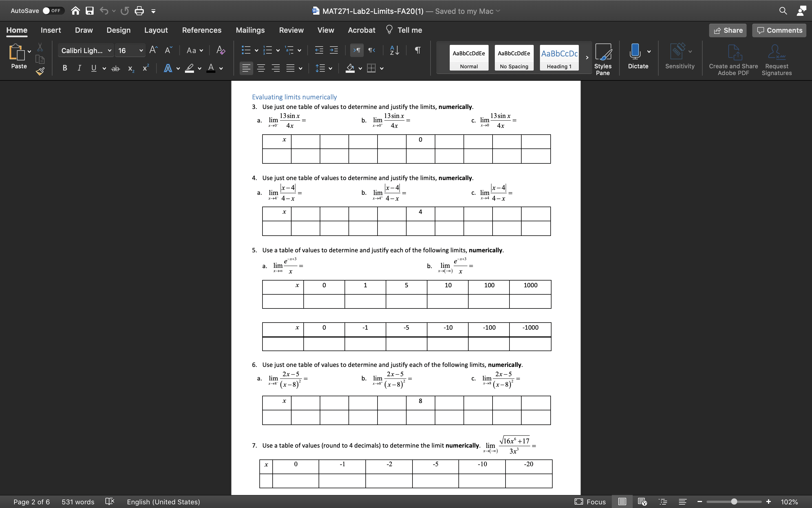Align text to center
812x508 pixels.
261,68
